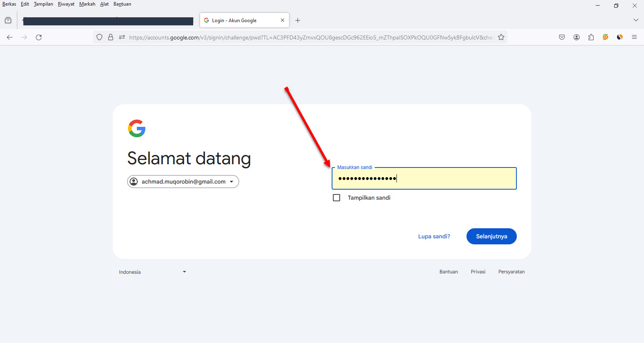Open the Markah menu
The image size is (644, 343).
87,4
